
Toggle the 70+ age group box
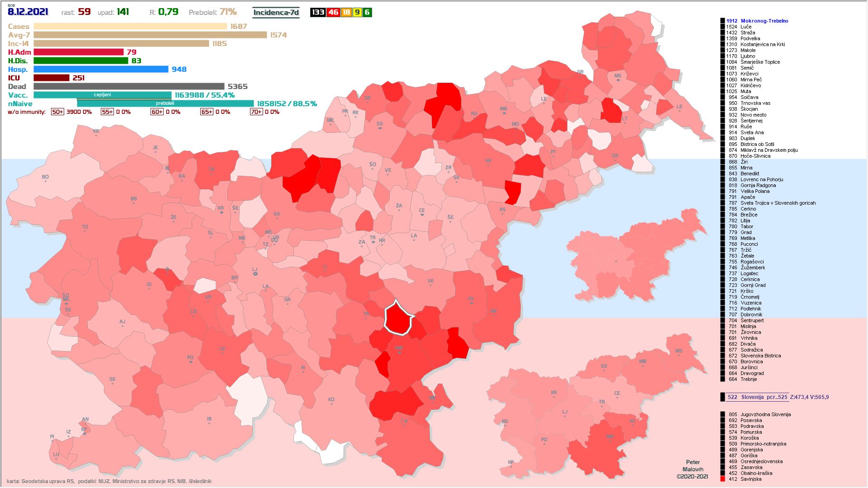(x=256, y=112)
